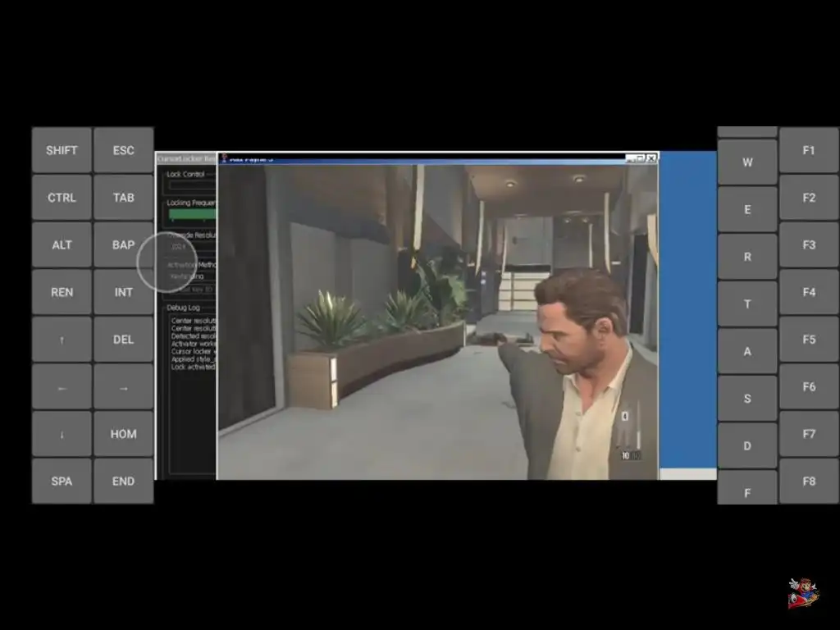Click the Lock Control field in CursorLocker

click(x=193, y=185)
